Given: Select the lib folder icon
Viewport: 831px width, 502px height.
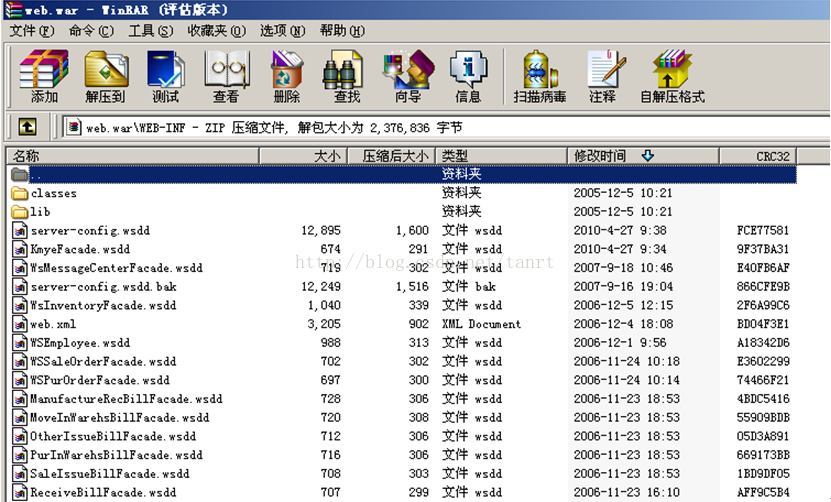Looking at the screenshot, I should click(20, 212).
